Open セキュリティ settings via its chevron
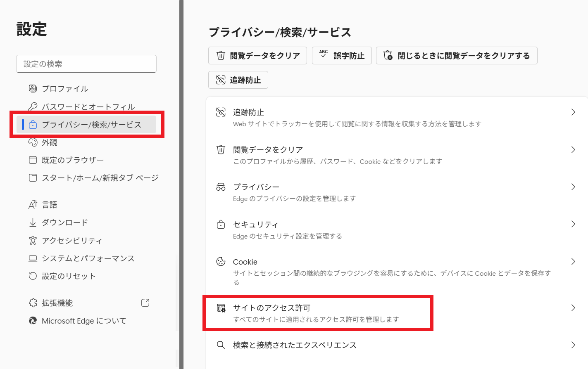The height and width of the screenshot is (369, 588). pyautogui.click(x=573, y=224)
